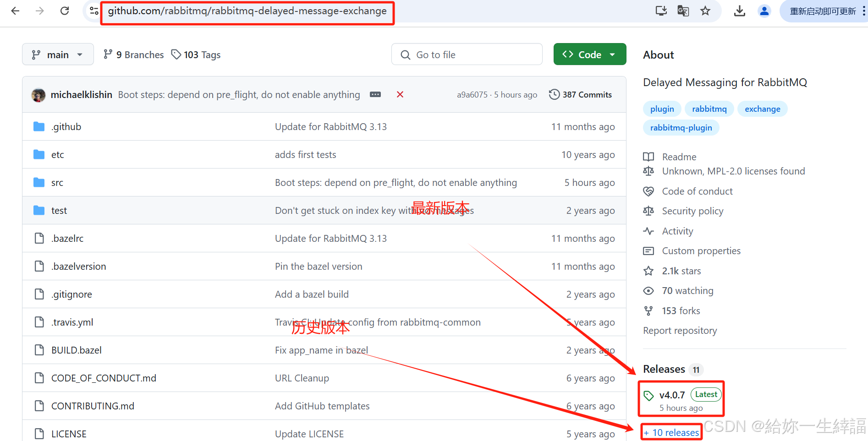Image resolution: width=868 pixels, height=441 pixels.
Task: Open the LICENSE file
Action: 69,434
